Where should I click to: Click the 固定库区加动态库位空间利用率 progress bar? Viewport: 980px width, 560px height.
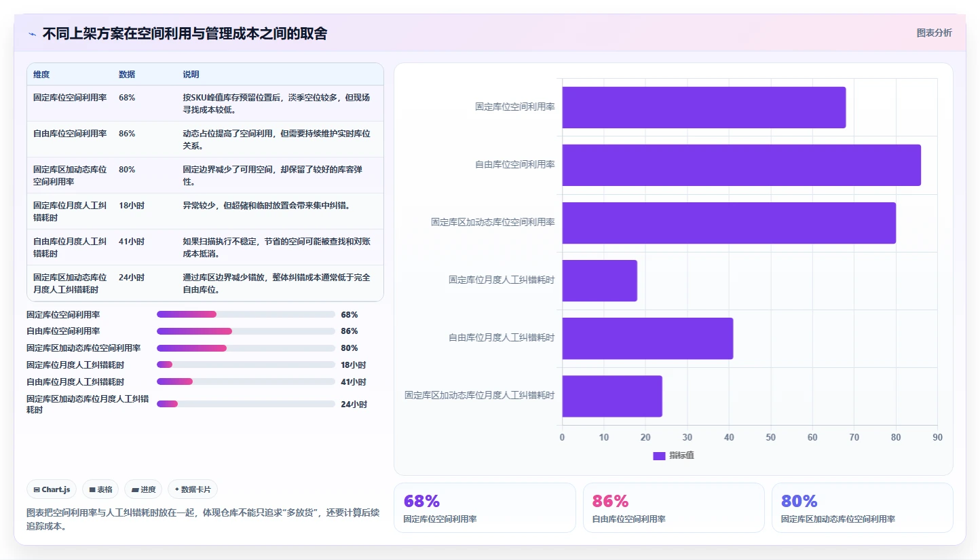[246, 348]
